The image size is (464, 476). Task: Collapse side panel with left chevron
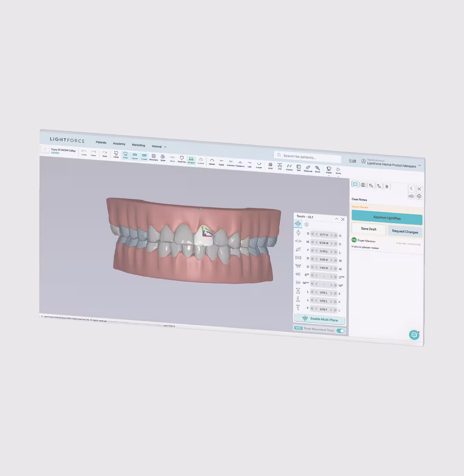[411, 188]
